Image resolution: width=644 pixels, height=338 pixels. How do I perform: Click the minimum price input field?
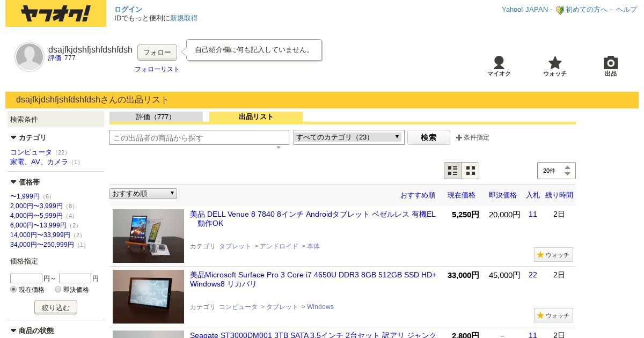[26, 278]
